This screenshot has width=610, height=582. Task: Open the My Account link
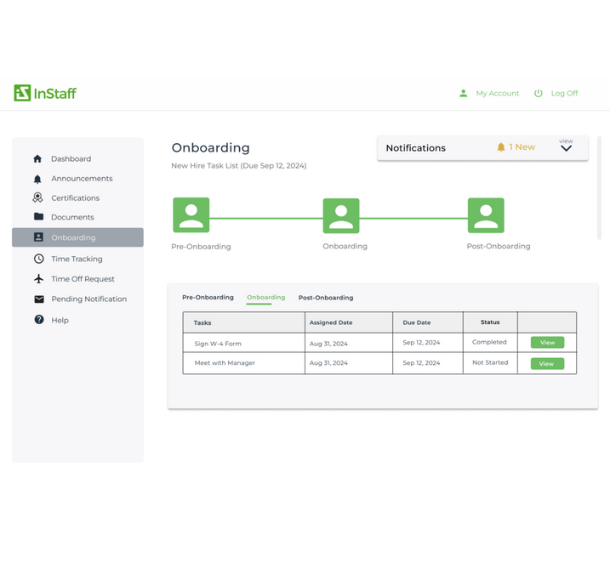click(x=496, y=93)
